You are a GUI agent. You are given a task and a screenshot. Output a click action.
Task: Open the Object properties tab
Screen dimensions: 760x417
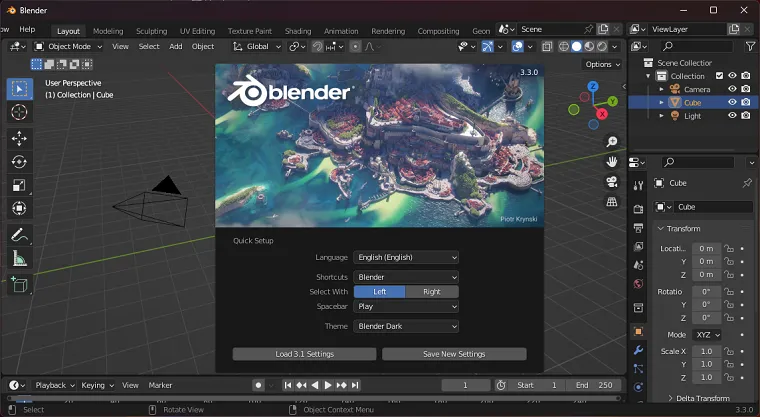pos(638,332)
